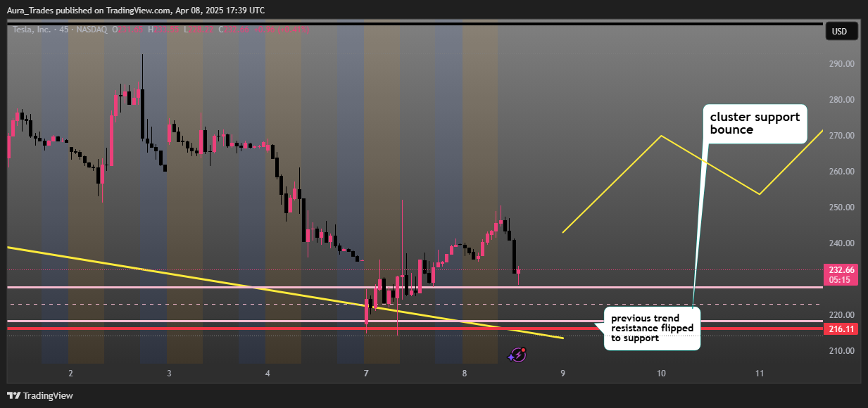868x408 pixels.
Task: Click the high value H233.55
Action: 163,30
